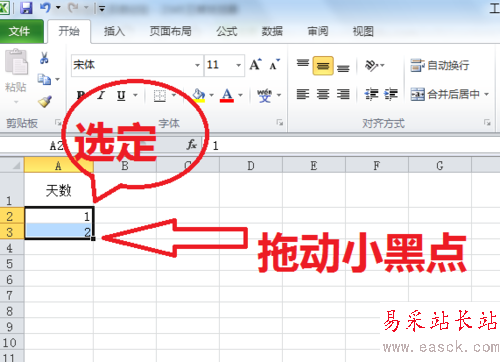Toggle Align Text Left

tap(303, 94)
